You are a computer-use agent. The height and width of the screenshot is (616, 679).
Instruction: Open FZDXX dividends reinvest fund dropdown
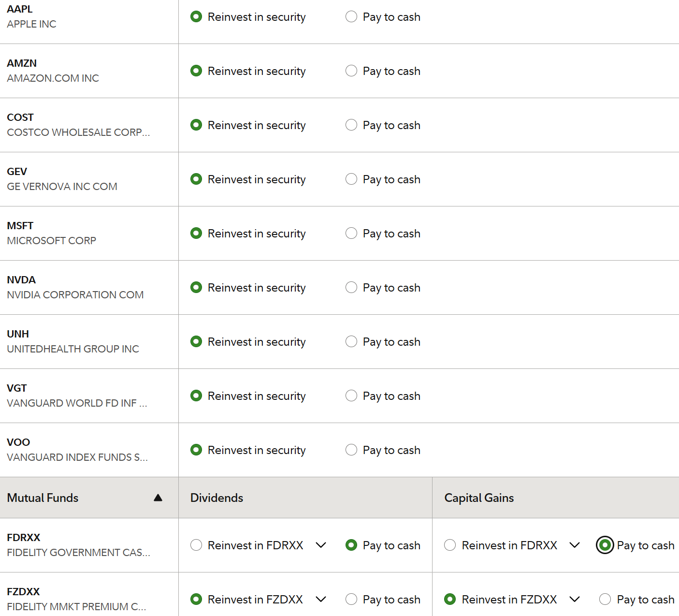tap(321, 600)
